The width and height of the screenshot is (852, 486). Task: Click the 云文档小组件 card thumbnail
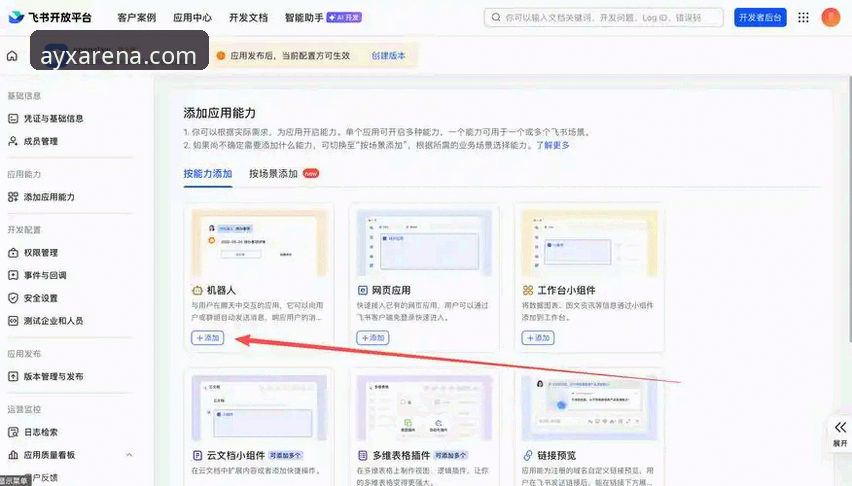point(259,408)
